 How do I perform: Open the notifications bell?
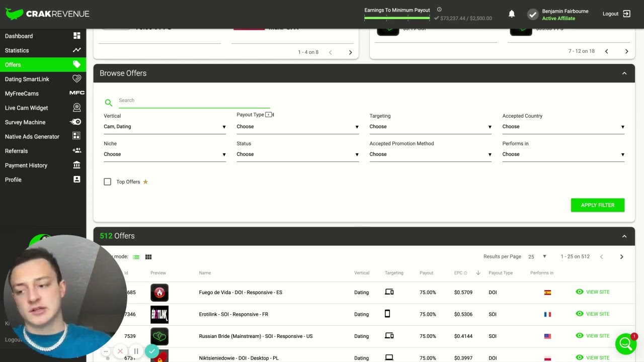[x=512, y=14]
